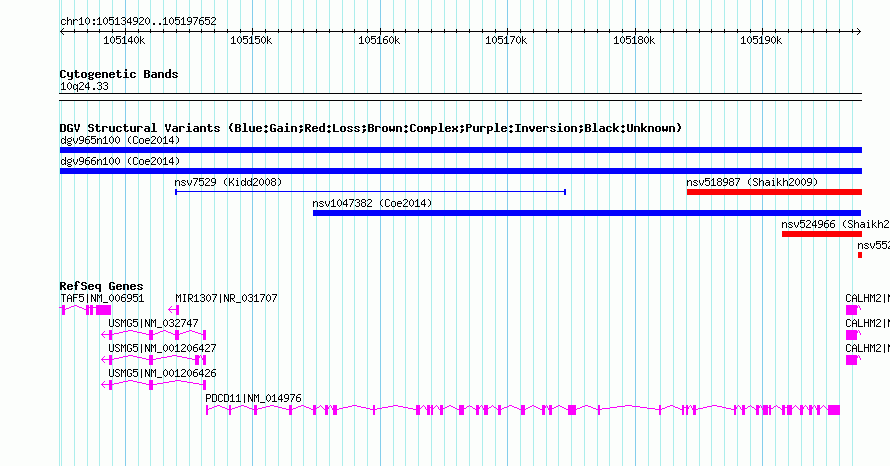Screen dimensions: 890x466
Task: Click the PDCD11|NM_014976 gene label
Action: coord(253,398)
